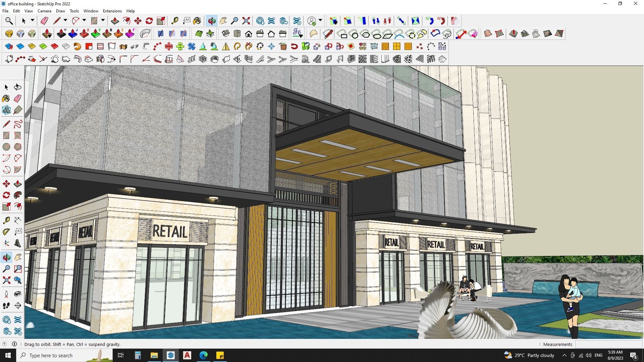Select the Freehand drawing tool

[x=17, y=124]
